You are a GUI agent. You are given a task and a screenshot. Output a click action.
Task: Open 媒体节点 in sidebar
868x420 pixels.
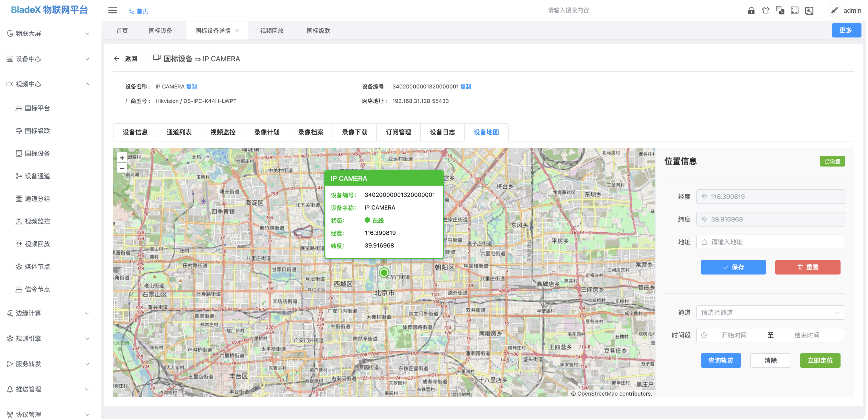click(x=37, y=267)
